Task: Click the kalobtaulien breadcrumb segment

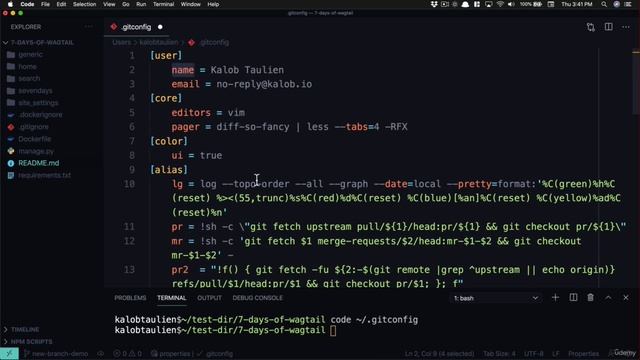Action: point(158,42)
